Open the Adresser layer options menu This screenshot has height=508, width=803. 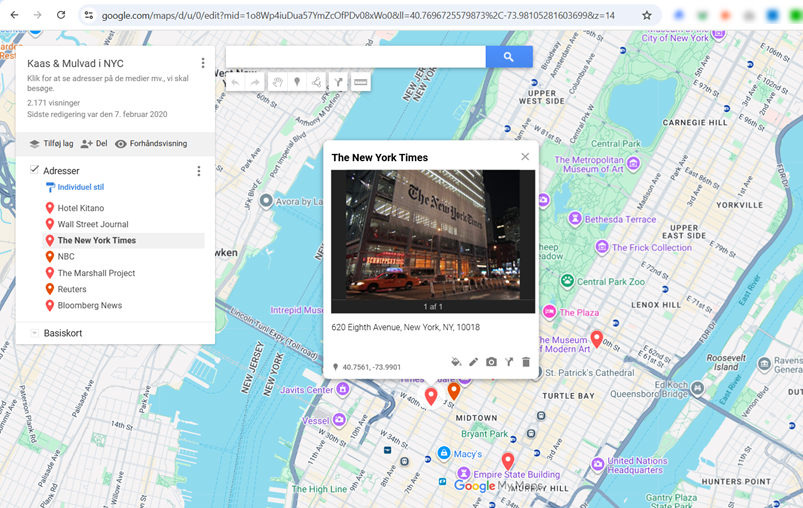pyautogui.click(x=199, y=171)
